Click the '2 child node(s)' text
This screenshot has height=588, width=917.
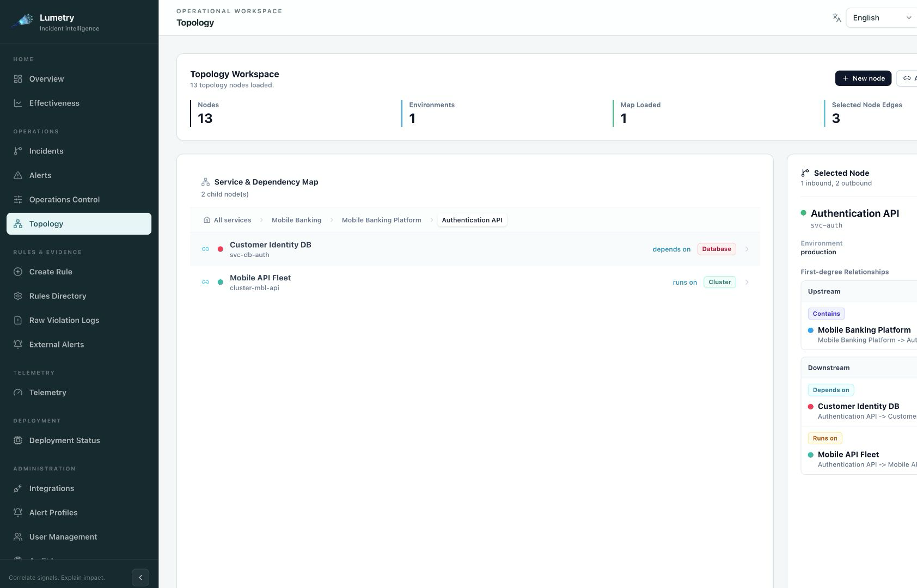tap(225, 194)
